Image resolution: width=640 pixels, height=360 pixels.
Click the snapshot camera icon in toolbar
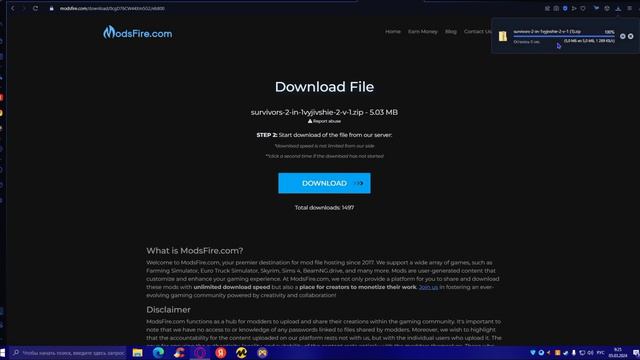click(556, 8)
